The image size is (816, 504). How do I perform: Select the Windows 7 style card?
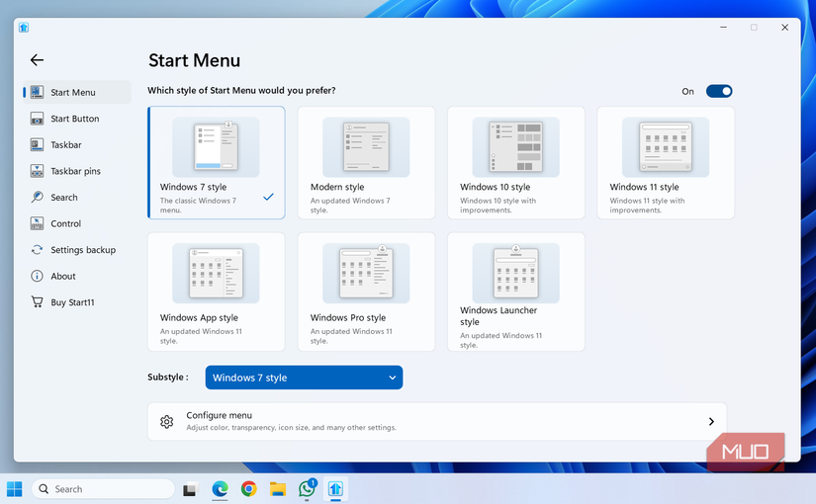[x=216, y=163]
